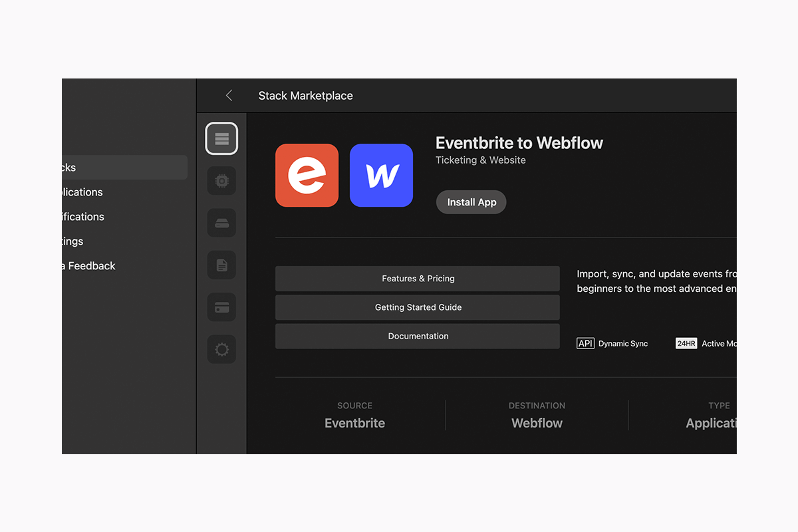Open the storage drive icon in the rail
Screen dimensions: 798x532
(x=221, y=223)
